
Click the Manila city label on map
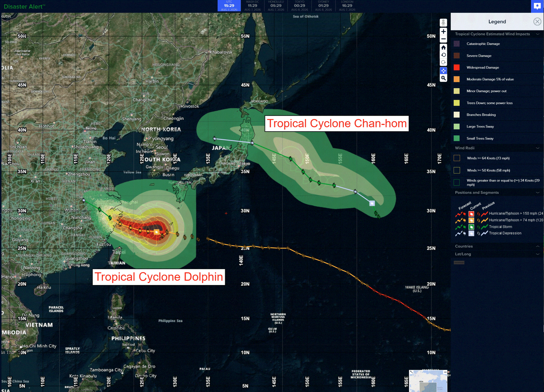click(x=115, y=317)
